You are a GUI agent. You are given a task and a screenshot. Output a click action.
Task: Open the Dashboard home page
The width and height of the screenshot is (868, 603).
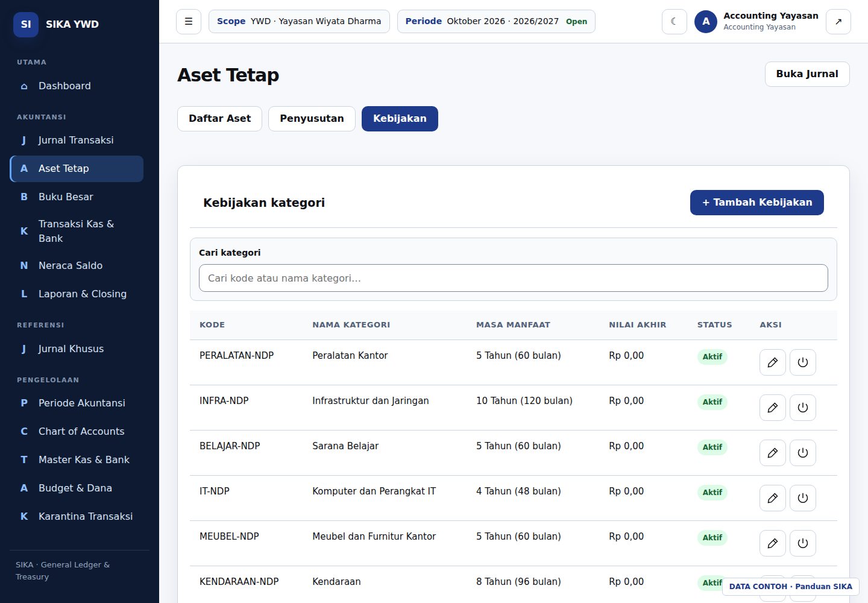77,86
